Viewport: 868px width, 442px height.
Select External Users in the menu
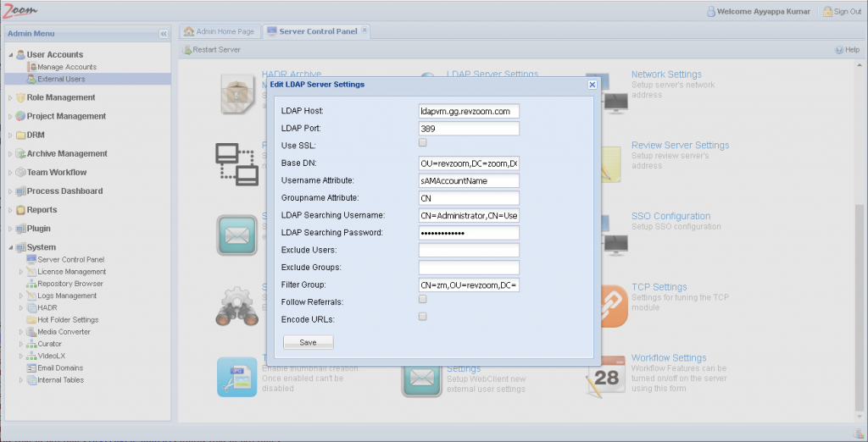60,79
